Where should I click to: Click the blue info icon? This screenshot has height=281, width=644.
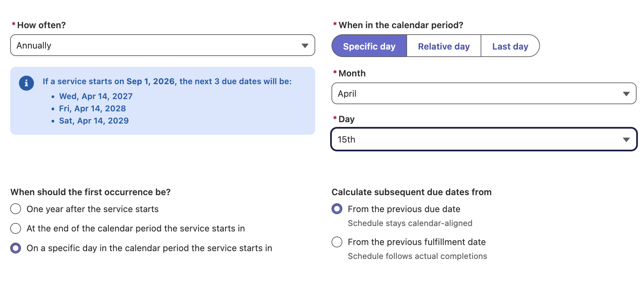click(x=26, y=83)
